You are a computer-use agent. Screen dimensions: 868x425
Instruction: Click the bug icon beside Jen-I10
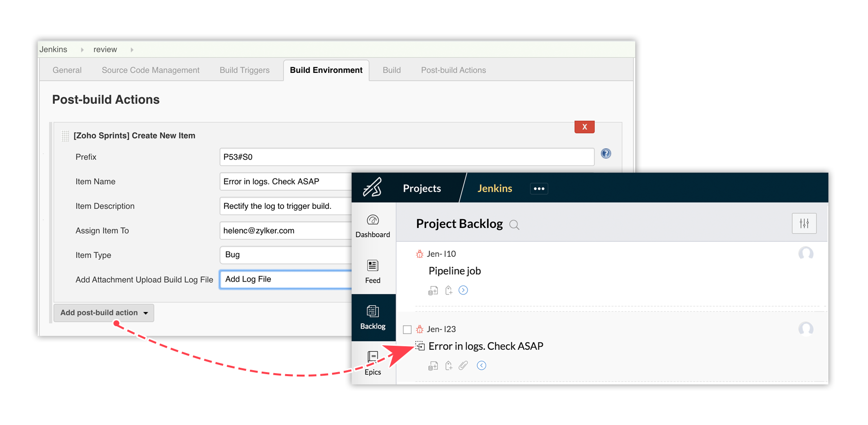tap(420, 254)
